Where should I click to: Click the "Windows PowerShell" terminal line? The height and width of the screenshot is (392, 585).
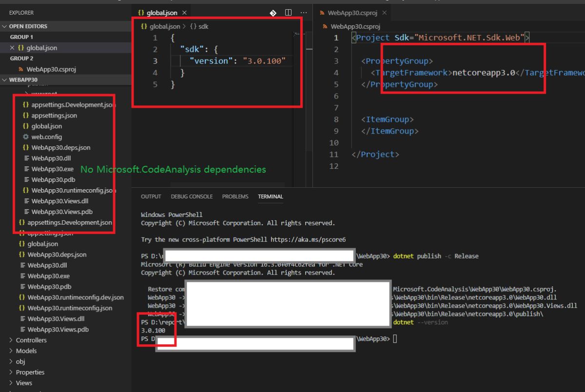(x=172, y=215)
